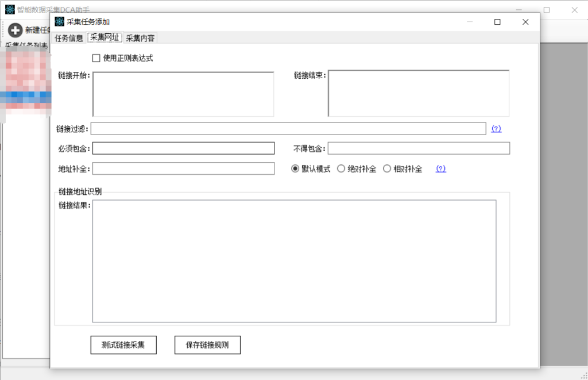Choose the 绝对补全 option
This screenshot has height=380, width=588.
(x=341, y=169)
